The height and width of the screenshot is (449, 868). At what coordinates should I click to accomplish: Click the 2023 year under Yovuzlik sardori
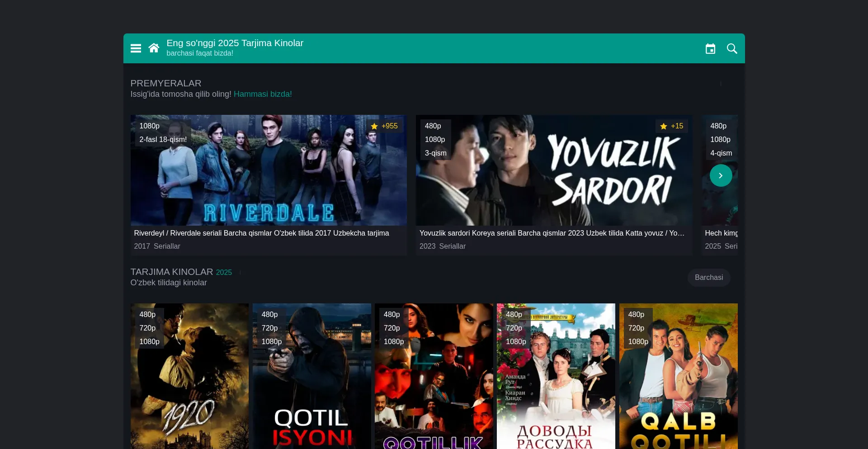(x=427, y=246)
